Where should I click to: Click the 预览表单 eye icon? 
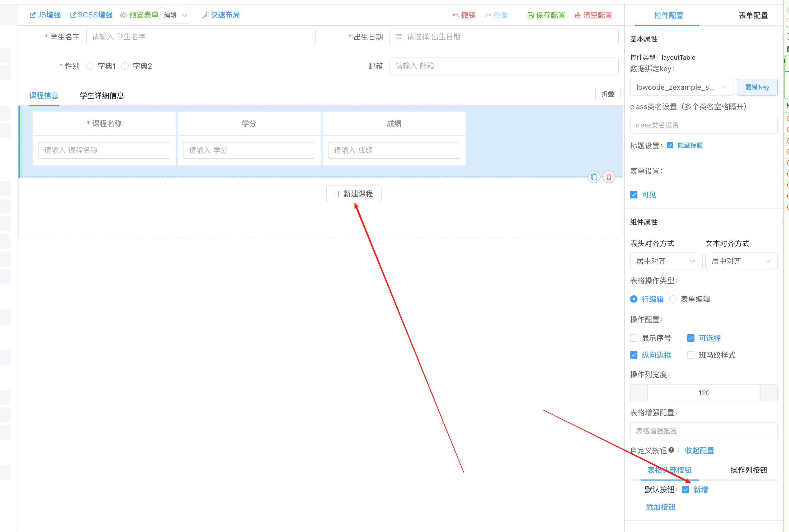(124, 15)
